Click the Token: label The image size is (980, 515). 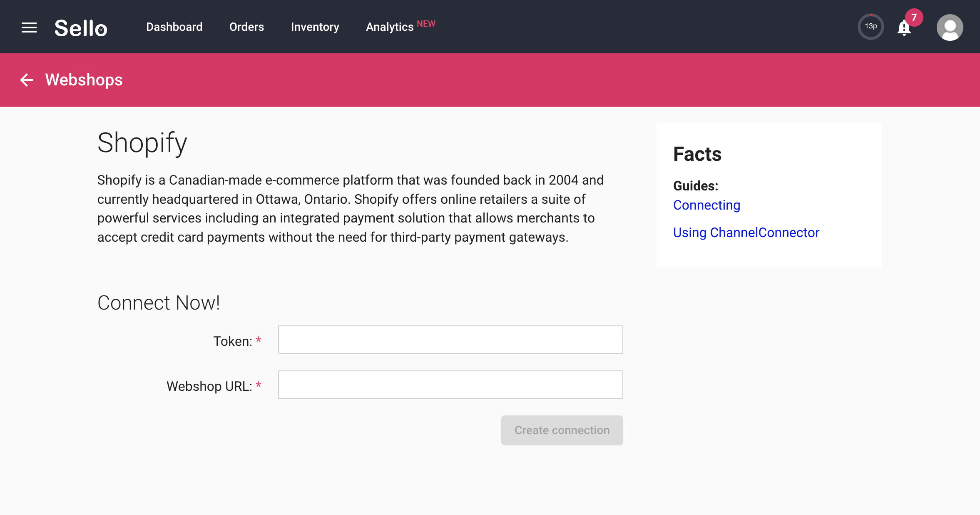click(233, 341)
